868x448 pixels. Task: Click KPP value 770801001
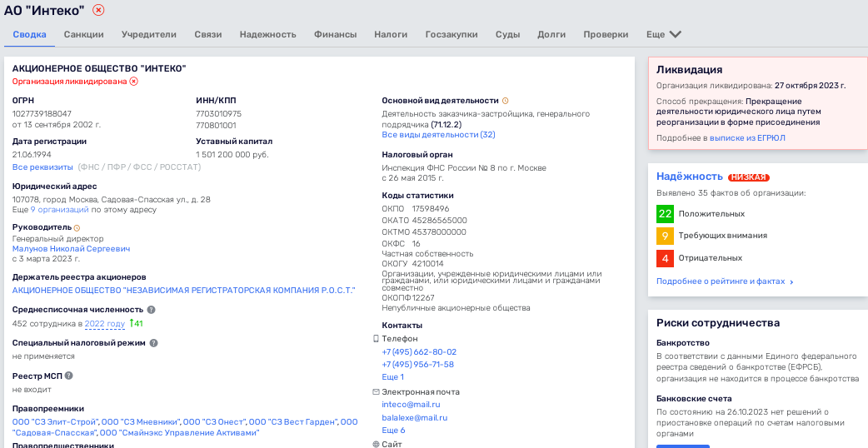click(216, 126)
